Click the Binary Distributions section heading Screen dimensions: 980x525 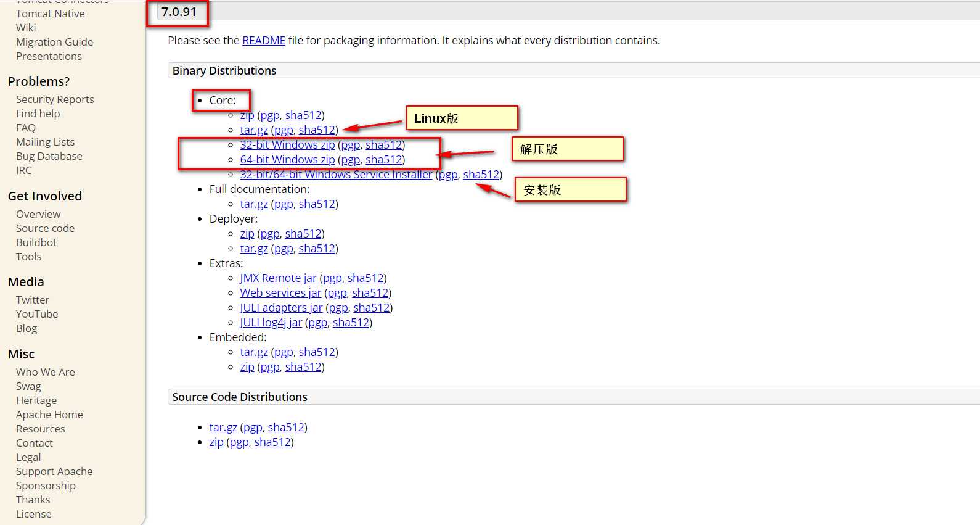(x=224, y=71)
